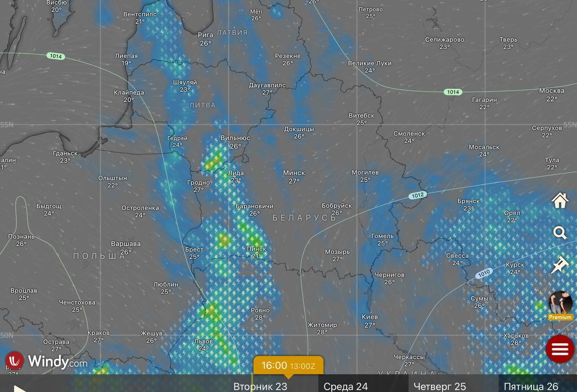
Task: Select the Брест city label
Action: 194,249
